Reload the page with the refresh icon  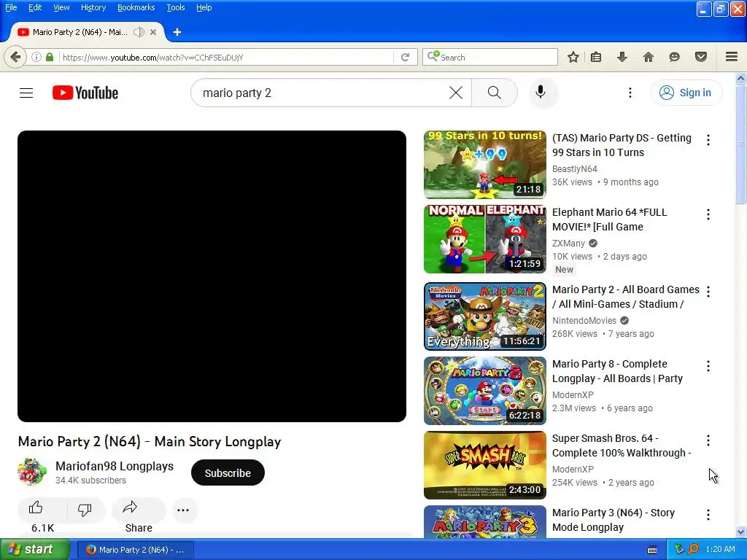406,57
